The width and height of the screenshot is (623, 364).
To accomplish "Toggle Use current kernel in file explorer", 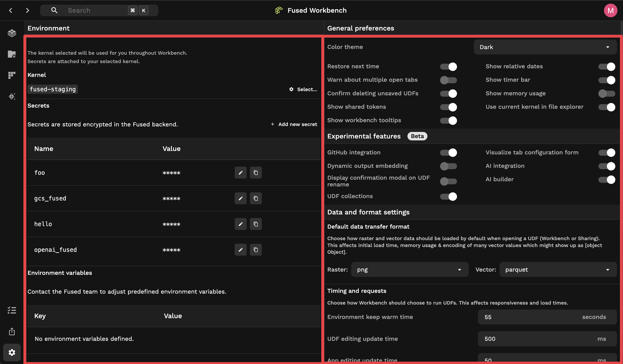I will [607, 107].
